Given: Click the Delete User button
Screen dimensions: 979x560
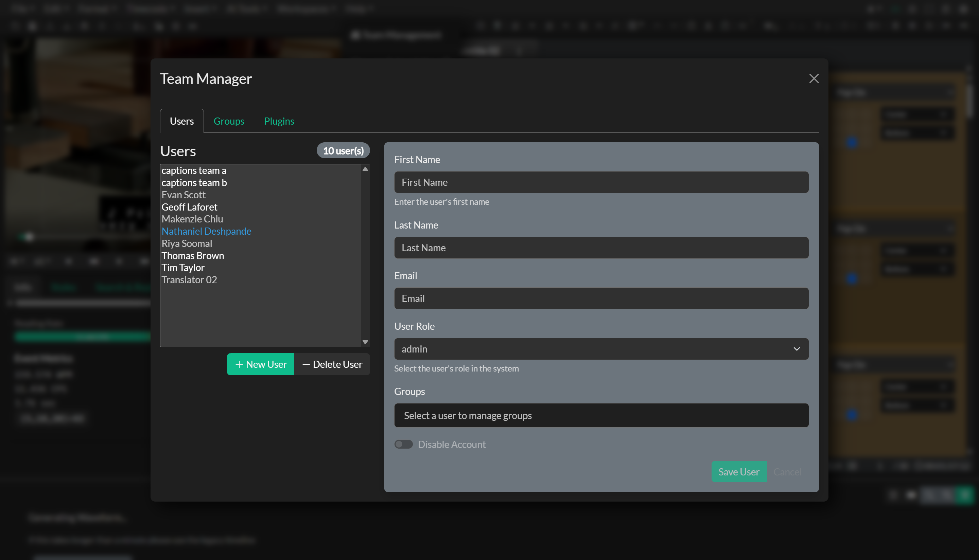Looking at the screenshot, I should click(332, 364).
